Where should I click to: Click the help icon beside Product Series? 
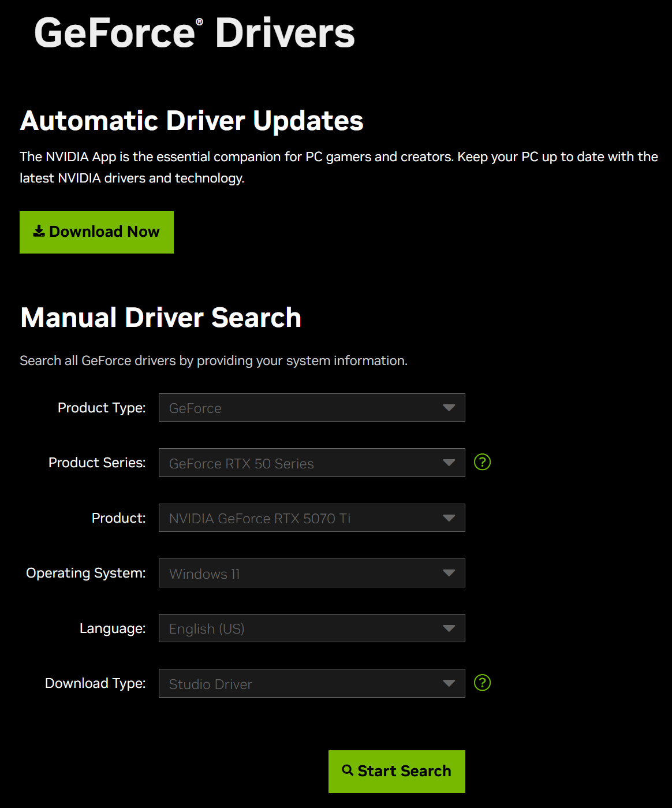coord(482,462)
